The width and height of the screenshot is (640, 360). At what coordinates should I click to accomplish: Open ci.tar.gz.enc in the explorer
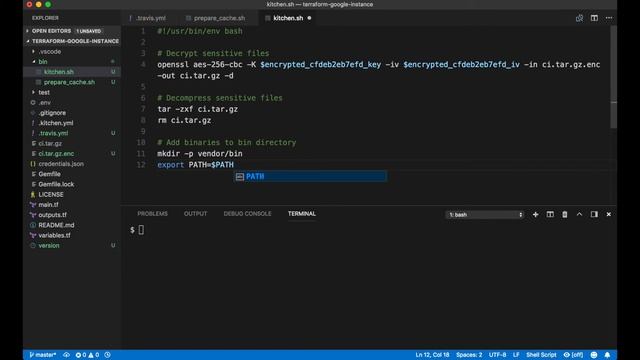56,153
